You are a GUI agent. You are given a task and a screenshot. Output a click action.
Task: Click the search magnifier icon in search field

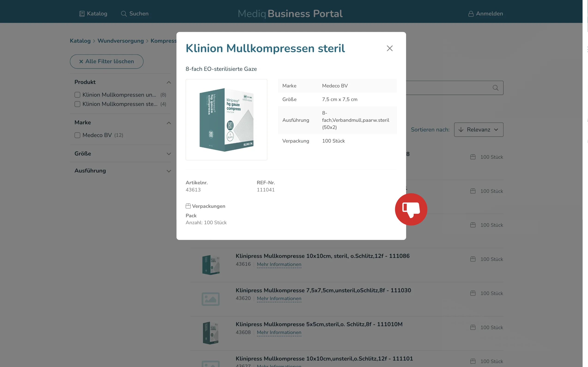(x=495, y=88)
